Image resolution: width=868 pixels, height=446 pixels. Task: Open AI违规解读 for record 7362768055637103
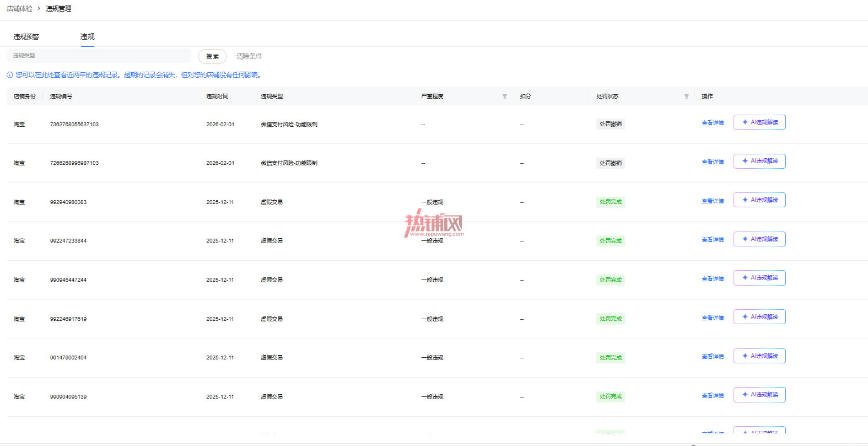point(759,122)
